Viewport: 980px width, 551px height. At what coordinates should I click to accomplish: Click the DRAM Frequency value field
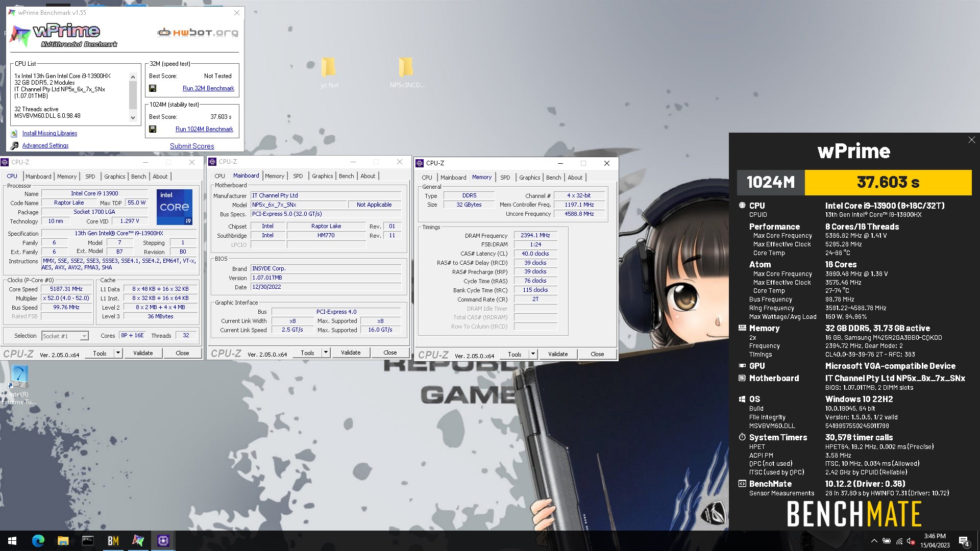(x=535, y=235)
